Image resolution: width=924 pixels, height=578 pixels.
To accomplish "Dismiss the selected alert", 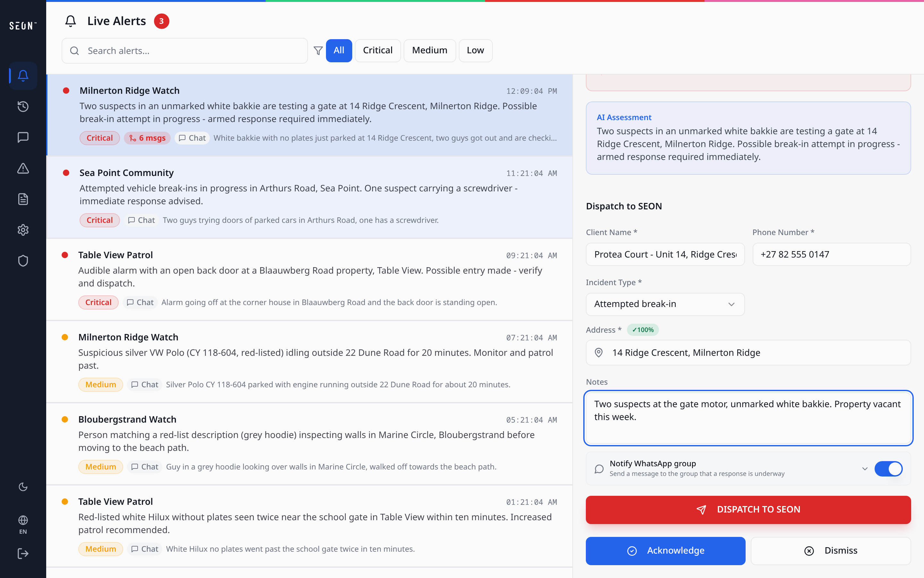I will tap(831, 551).
